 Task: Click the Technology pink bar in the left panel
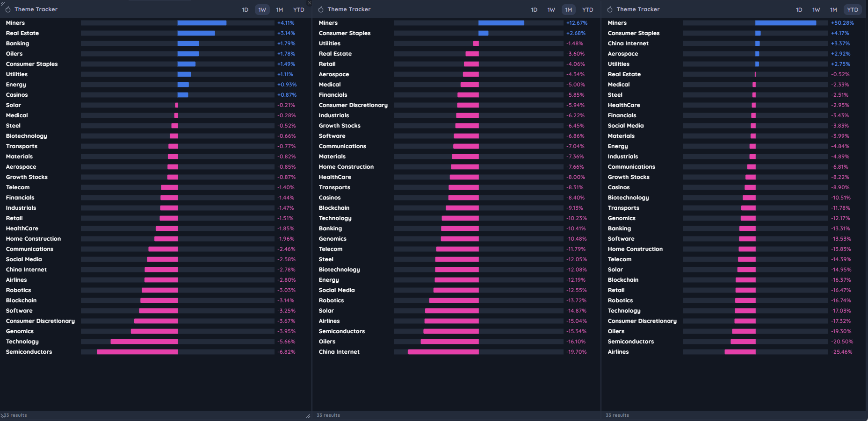144,342
